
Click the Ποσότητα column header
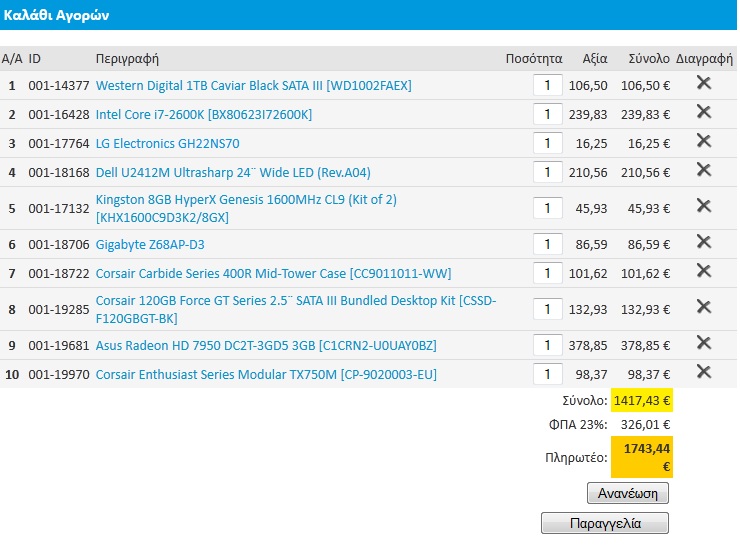coord(534,59)
